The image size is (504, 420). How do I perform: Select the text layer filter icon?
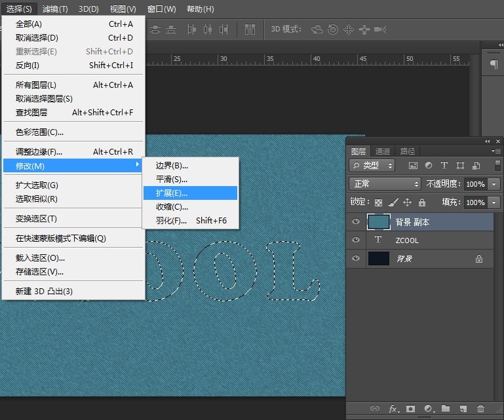tap(444, 166)
